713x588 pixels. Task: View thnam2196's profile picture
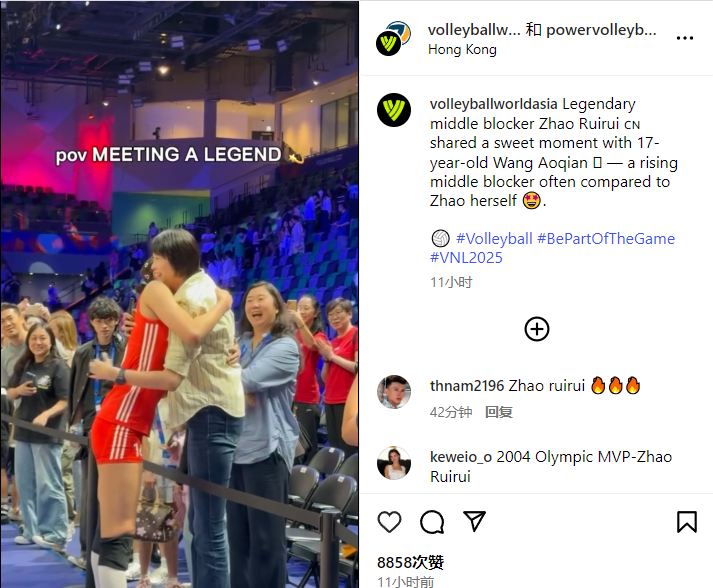(394, 392)
